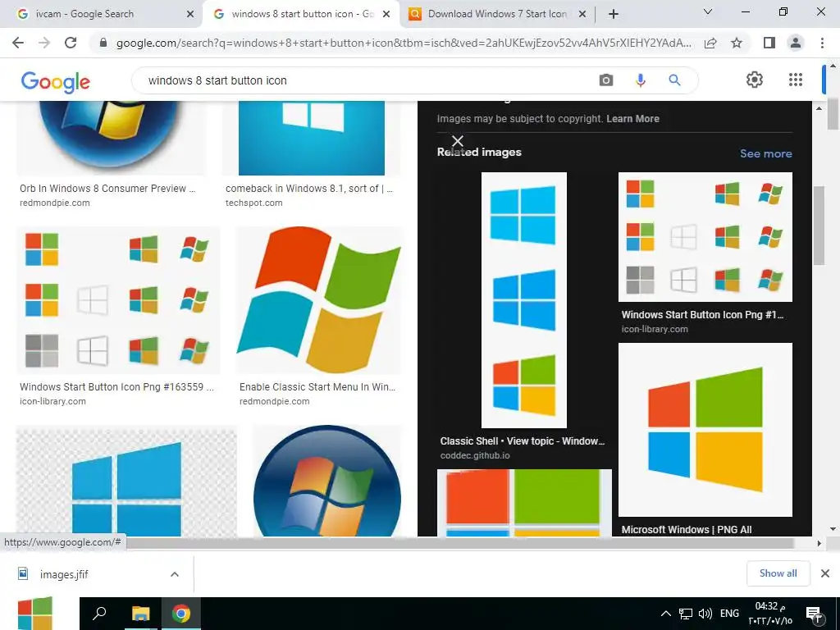The width and height of the screenshot is (840, 630).
Task: Open the Orb In Windows 8 Consumer Preview result
Action: [107, 189]
